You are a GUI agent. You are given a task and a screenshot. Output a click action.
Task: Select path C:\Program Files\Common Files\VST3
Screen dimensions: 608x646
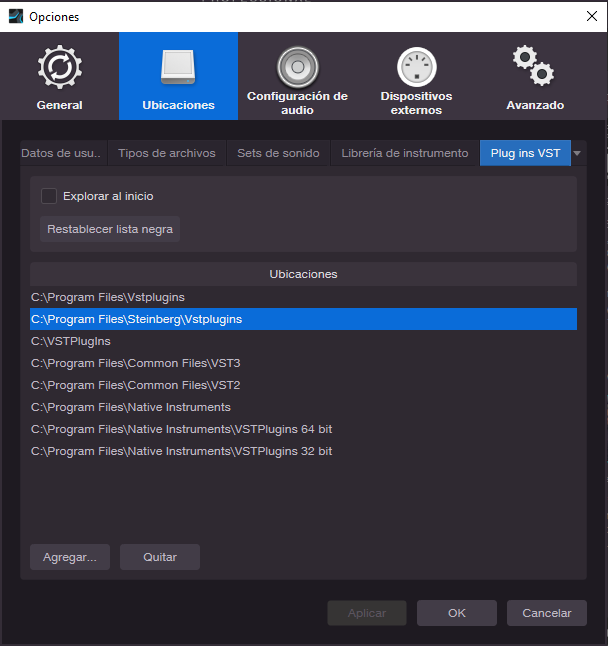pos(303,363)
